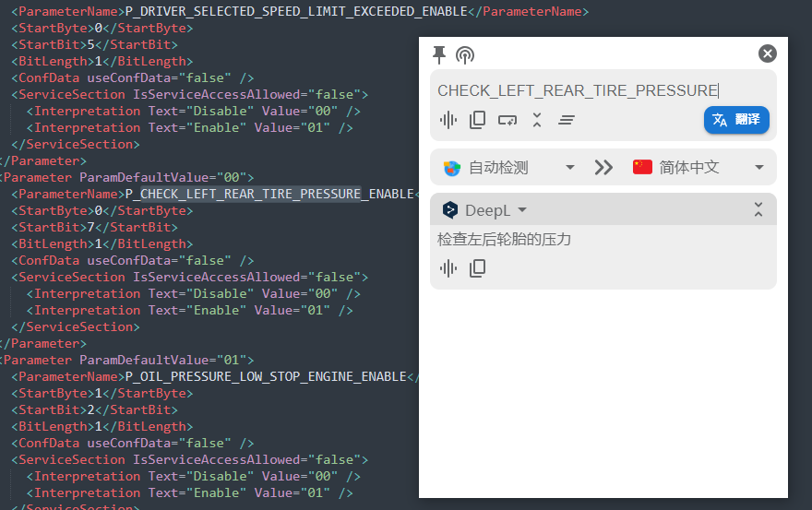
Task: Click the highlighted CHECK_LEFT_REAR_TIRE_PRESSURE text in editor
Action: tap(251, 195)
